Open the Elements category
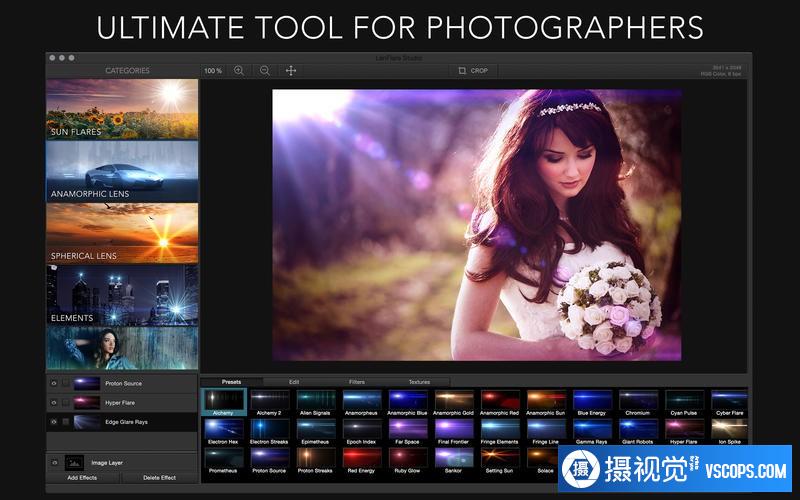 (122, 295)
